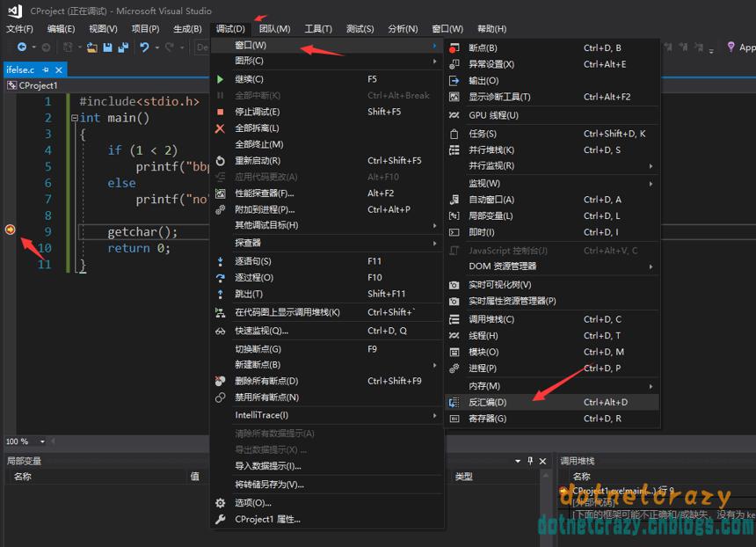Collapse the main() function outline box
Image resolution: width=756 pixels, height=547 pixels.
point(74,118)
